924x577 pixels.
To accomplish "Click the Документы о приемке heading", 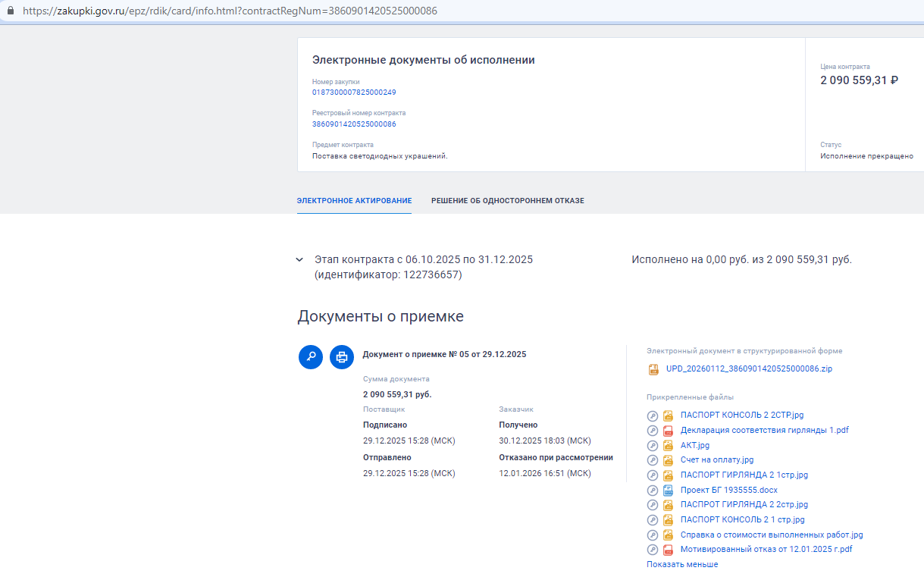I will pyautogui.click(x=381, y=316).
